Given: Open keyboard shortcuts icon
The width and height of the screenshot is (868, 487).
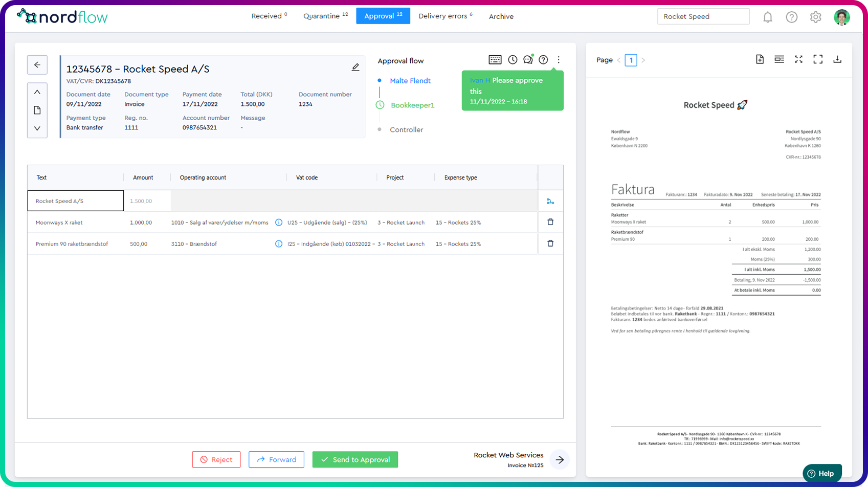Looking at the screenshot, I should pyautogui.click(x=495, y=60).
